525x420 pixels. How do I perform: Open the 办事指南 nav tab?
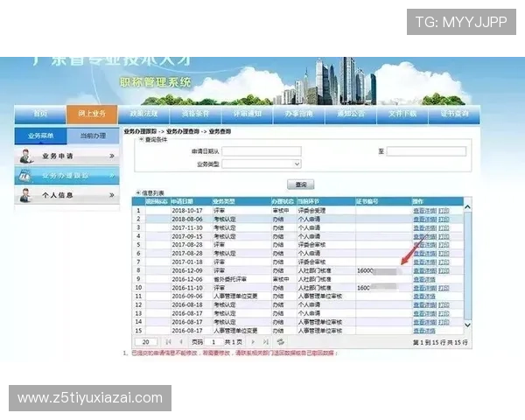click(x=299, y=114)
